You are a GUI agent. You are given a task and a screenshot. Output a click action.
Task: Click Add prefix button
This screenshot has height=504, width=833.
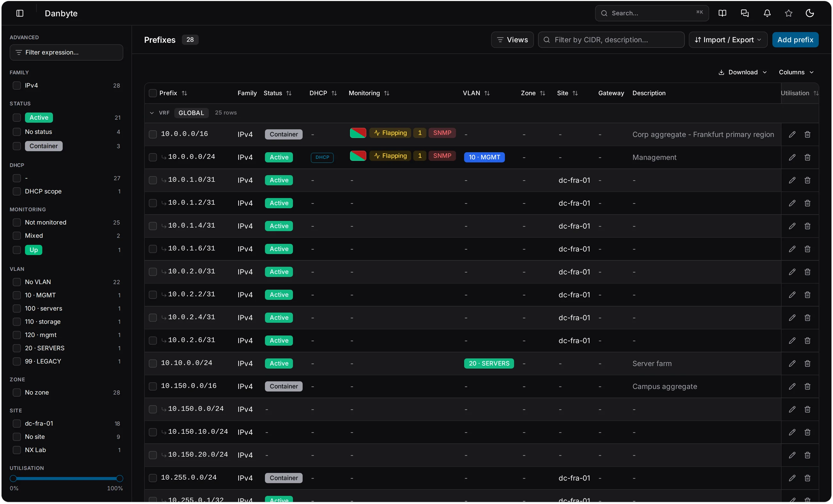click(795, 40)
